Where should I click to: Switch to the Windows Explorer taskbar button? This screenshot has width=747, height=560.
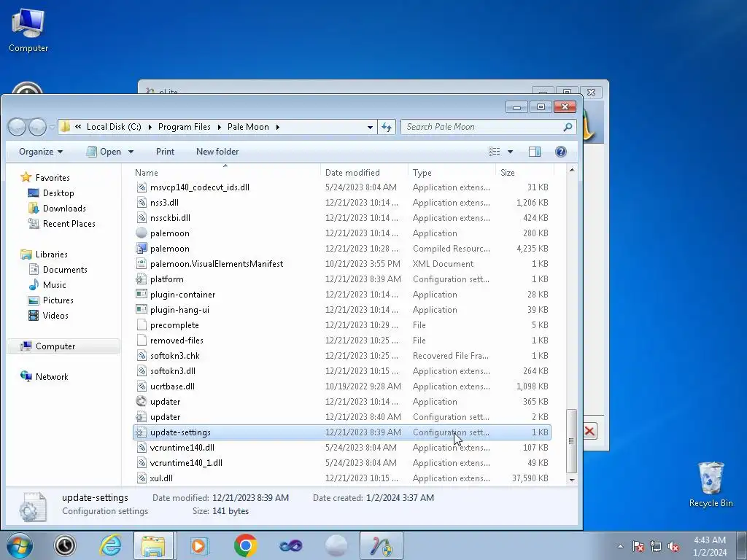click(x=155, y=545)
